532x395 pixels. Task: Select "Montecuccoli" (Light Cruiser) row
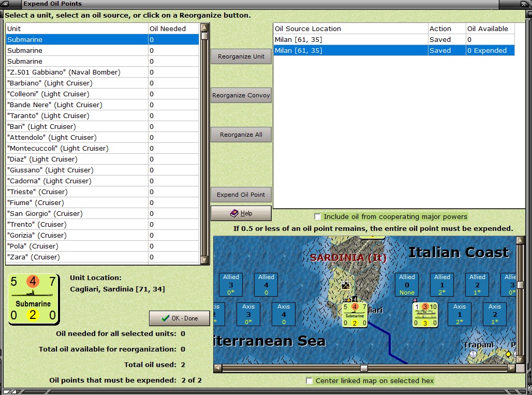click(102, 148)
